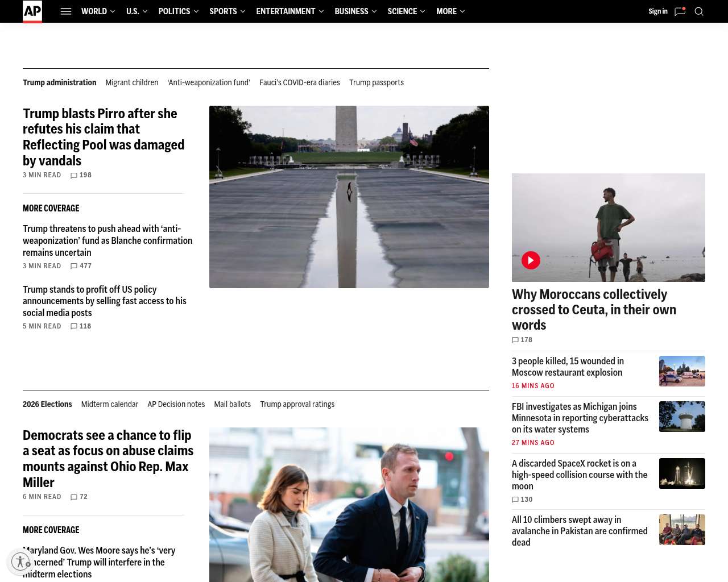Open the Democrats Ohio Rep. Max Miller headline

point(108,459)
